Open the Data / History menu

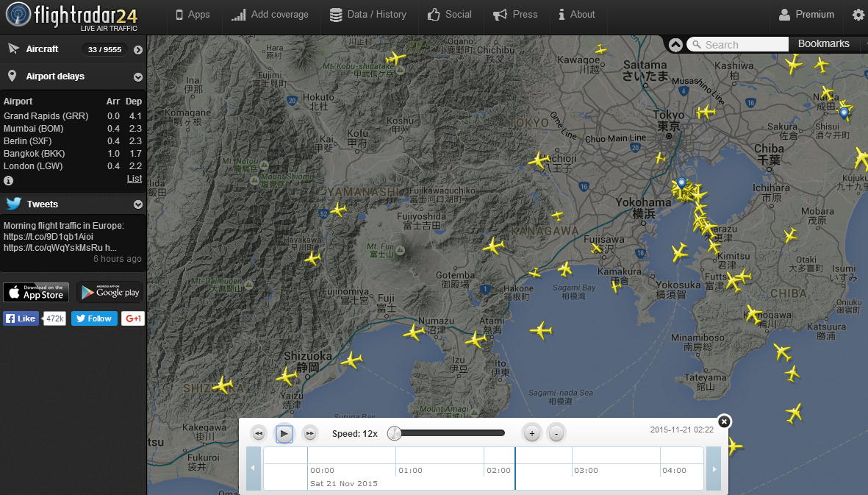point(367,15)
